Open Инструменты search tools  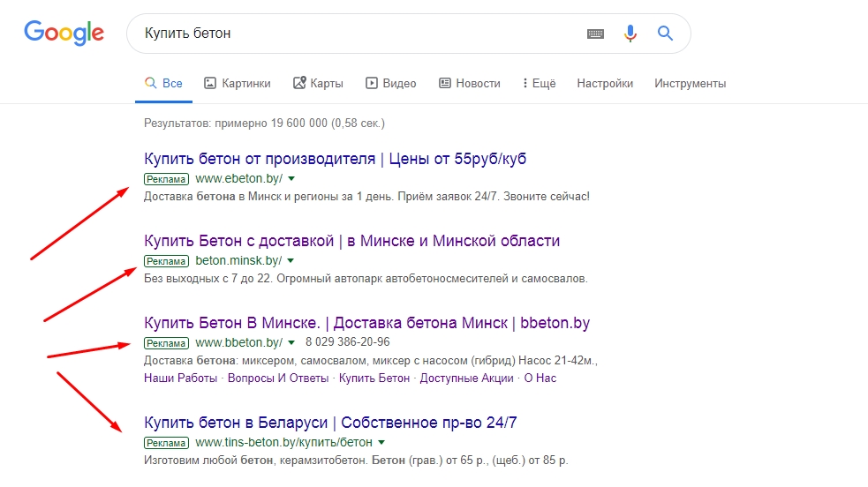coord(690,84)
